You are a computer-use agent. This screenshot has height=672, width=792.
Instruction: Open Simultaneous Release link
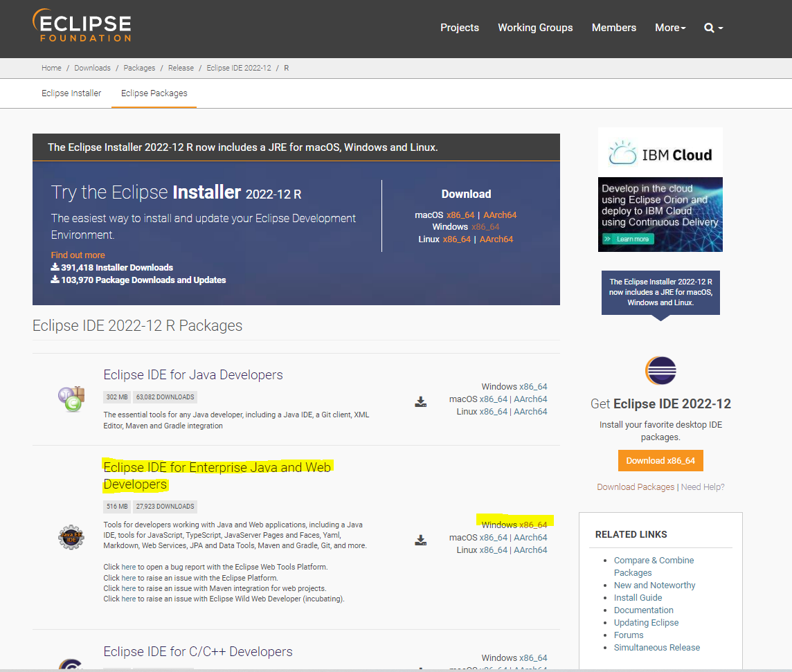656,647
